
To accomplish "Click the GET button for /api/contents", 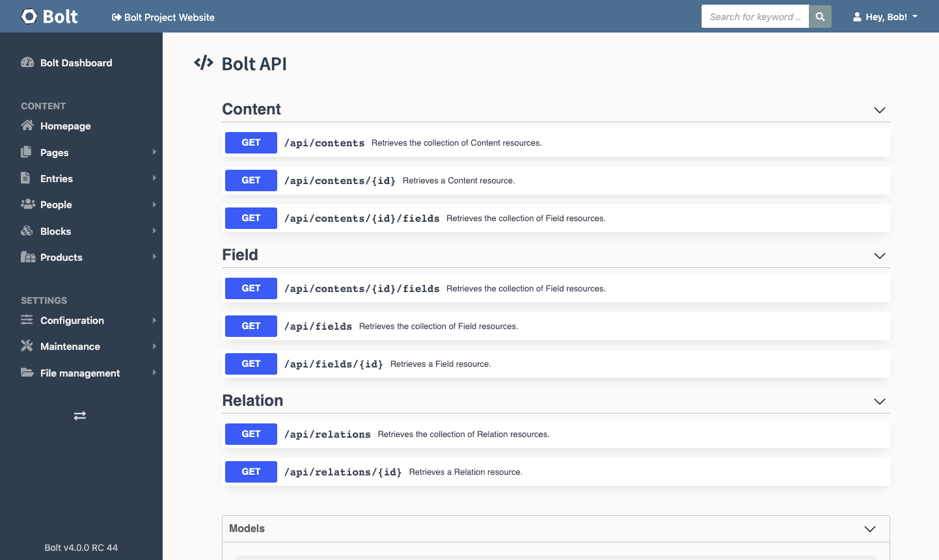I will [251, 142].
